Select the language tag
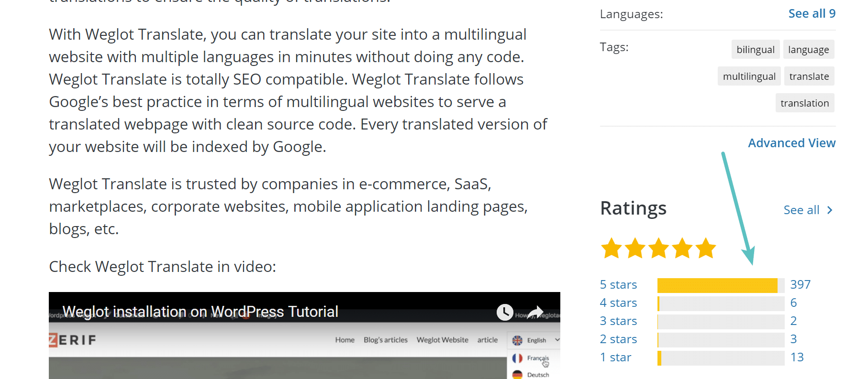 click(x=809, y=49)
